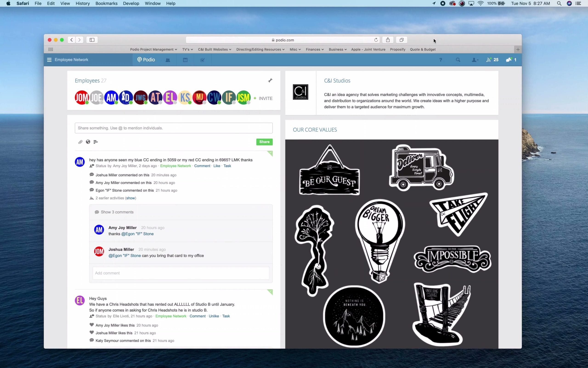Open macOS Spotlight search icon
This screenshot has width=588, height=368.
coord(559,3)
